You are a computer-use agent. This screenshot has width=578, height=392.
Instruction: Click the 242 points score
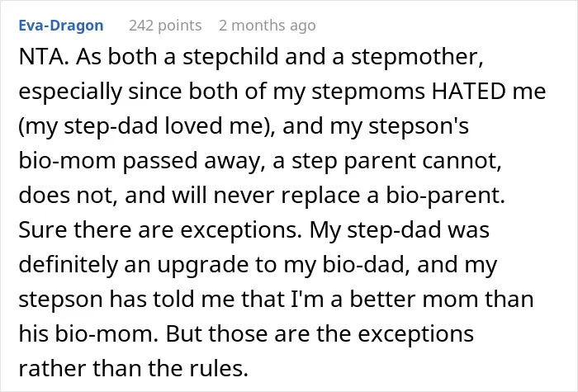click(165, 26)
